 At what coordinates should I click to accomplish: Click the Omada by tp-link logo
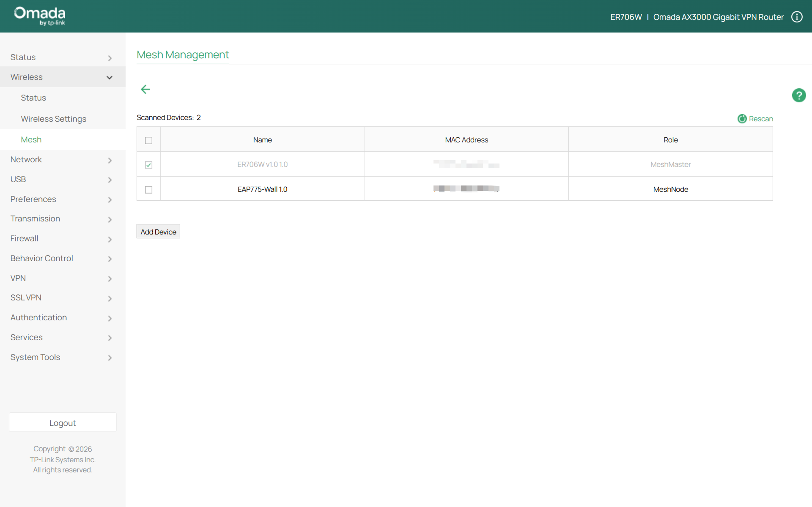[x=39, y=16]
